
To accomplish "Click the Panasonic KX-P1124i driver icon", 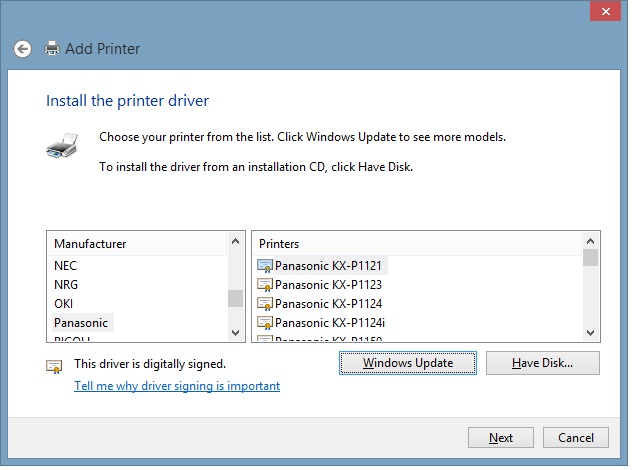I will pos(265,323).
